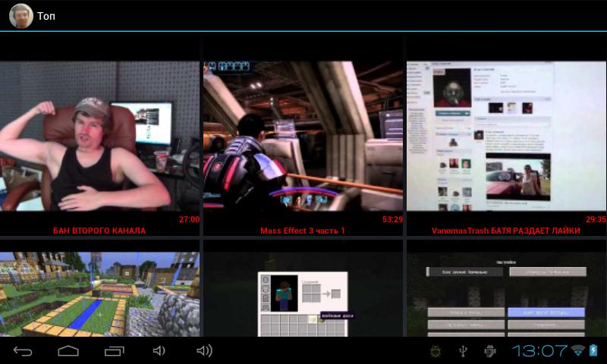The image size is (607, 364).
Task: Click the 27:00 duration label
Action: coord(189,219)
